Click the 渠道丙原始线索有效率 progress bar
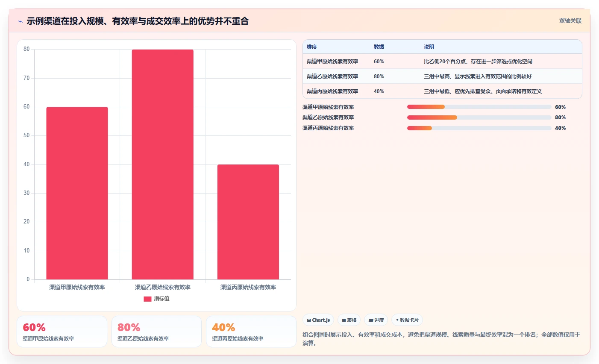The height and width of the screenshot is (364, 599). 479,128
